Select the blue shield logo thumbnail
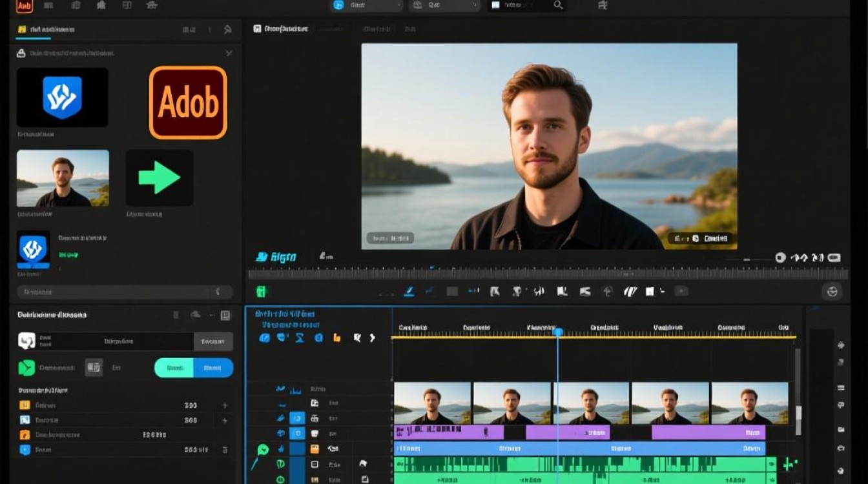 click(x=62, y=97)
